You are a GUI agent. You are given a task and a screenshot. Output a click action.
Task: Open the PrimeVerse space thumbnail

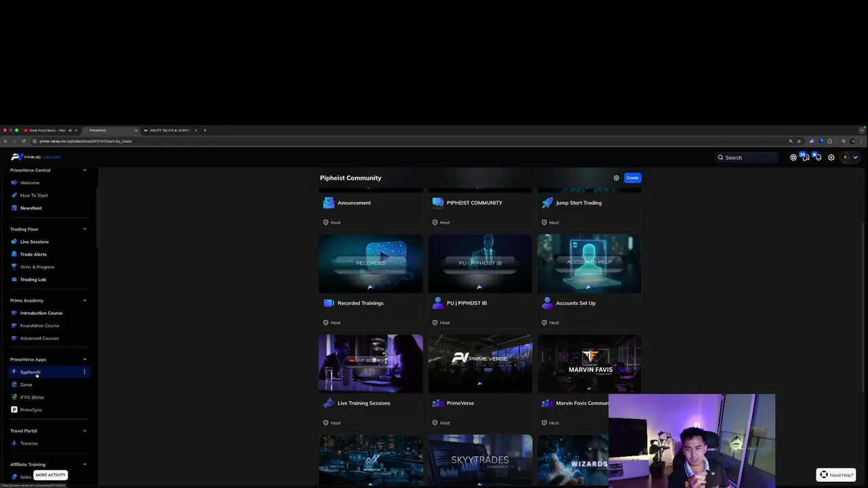(480, 364)
